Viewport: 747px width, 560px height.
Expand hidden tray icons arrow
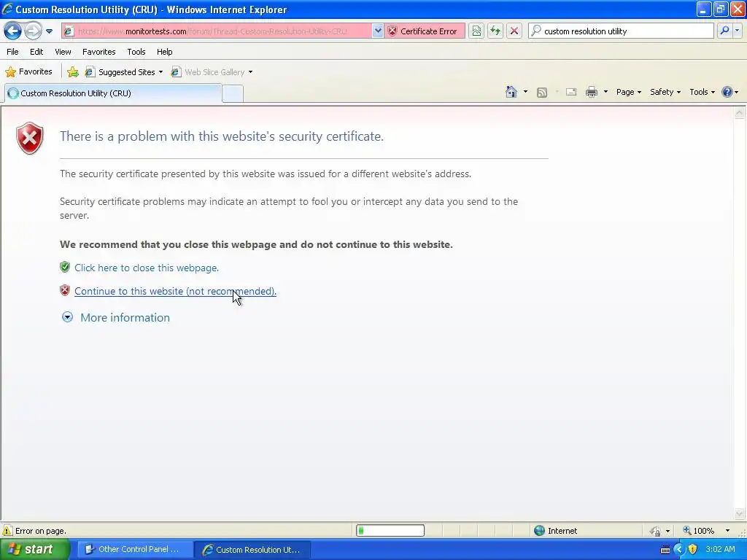[x=679, y=550]
